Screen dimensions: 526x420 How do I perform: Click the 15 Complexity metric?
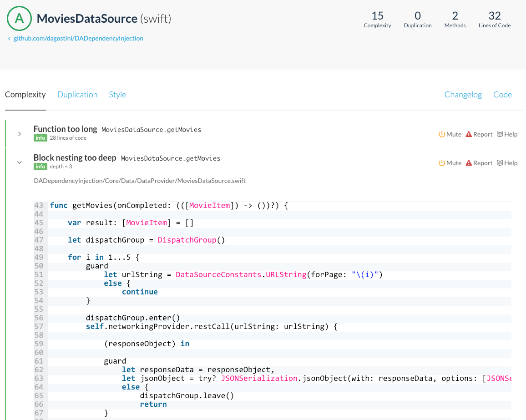pos(377,20)
